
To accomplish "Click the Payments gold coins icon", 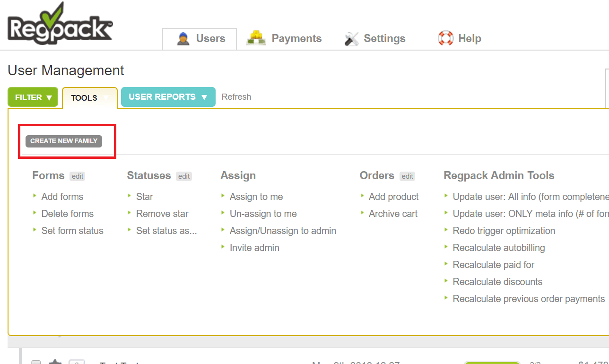I will [x=256, y=38].
